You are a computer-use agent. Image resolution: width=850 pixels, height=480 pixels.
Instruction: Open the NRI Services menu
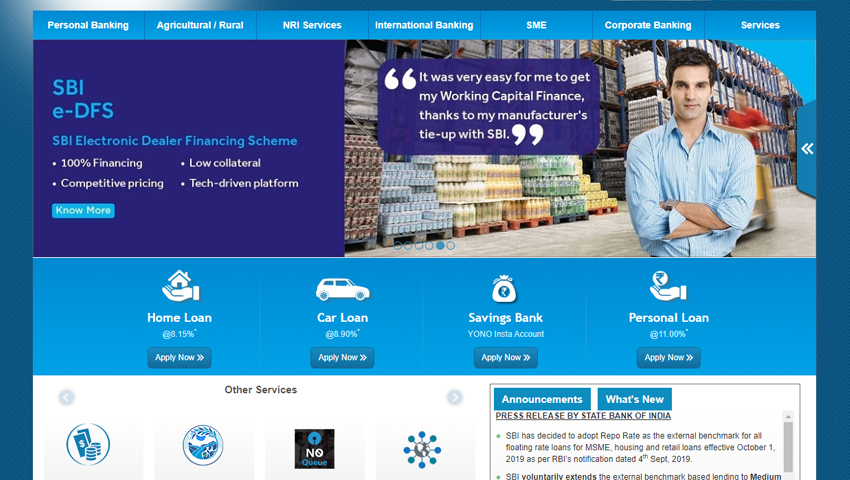pos(312,25)
